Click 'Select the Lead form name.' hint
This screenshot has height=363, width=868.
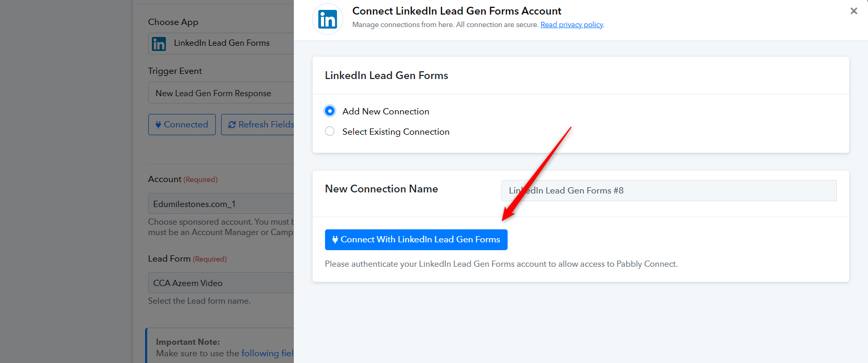click(199, 301)
